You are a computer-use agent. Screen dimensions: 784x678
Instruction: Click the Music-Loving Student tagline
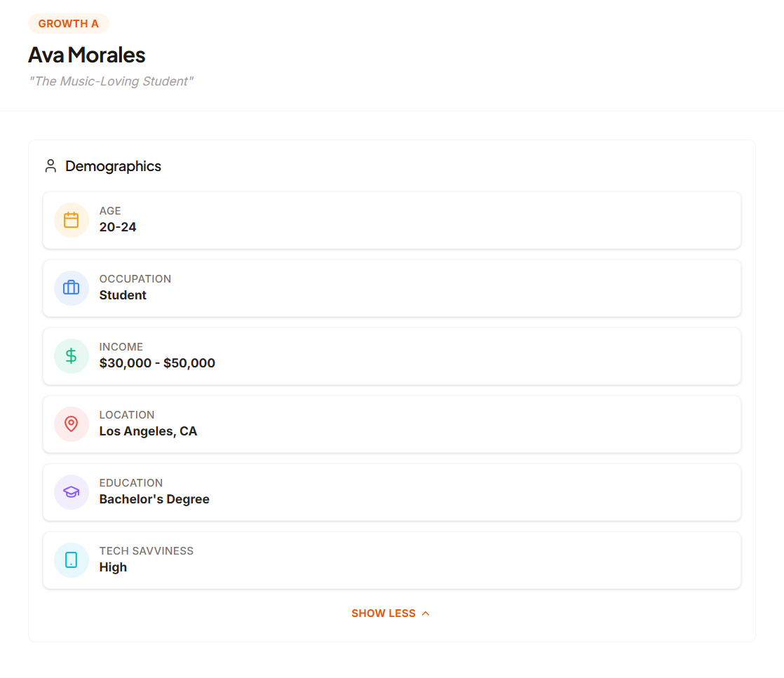tap(110, 81)
